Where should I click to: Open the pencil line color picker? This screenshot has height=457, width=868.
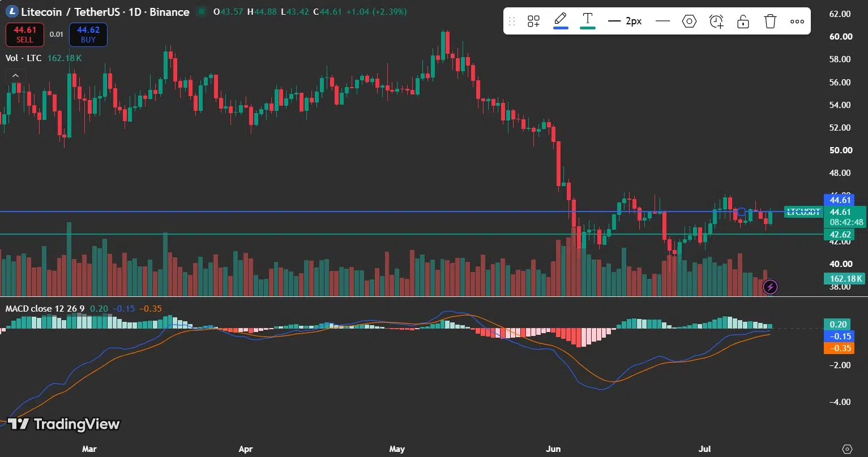(561, 21)
